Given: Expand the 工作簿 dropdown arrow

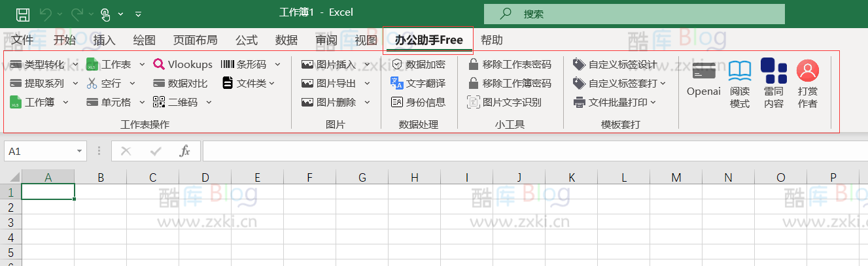Looking at the screenshot, I should point(65,102).
